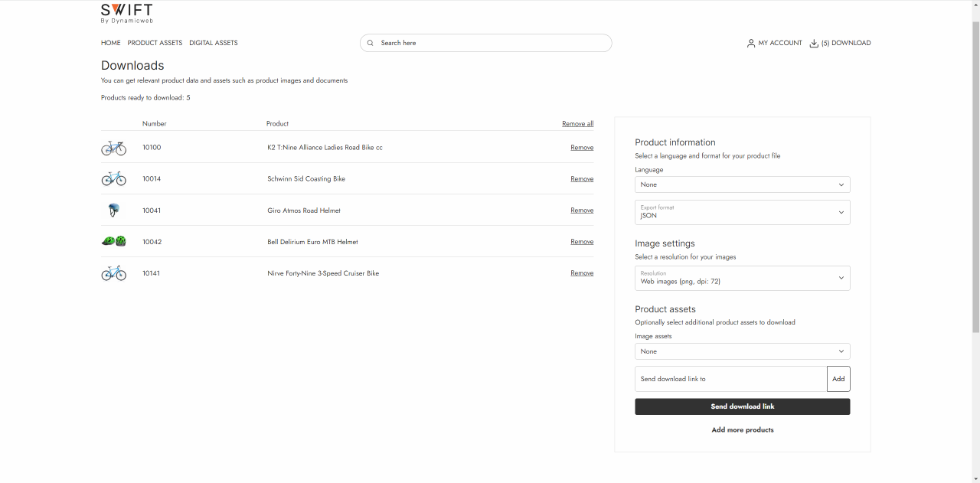
Task: Focus the Send download link to field
Action: [x=730, y=379]
